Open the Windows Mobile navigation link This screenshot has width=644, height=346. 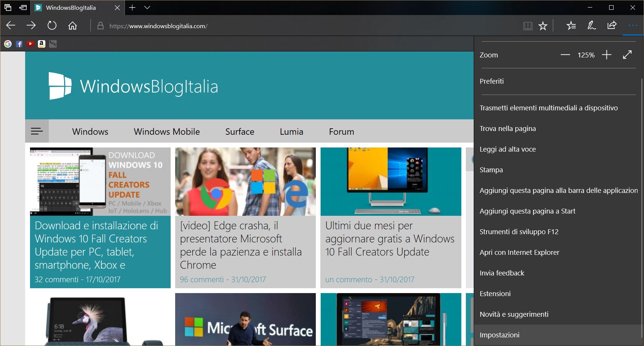tap(167, 132)
